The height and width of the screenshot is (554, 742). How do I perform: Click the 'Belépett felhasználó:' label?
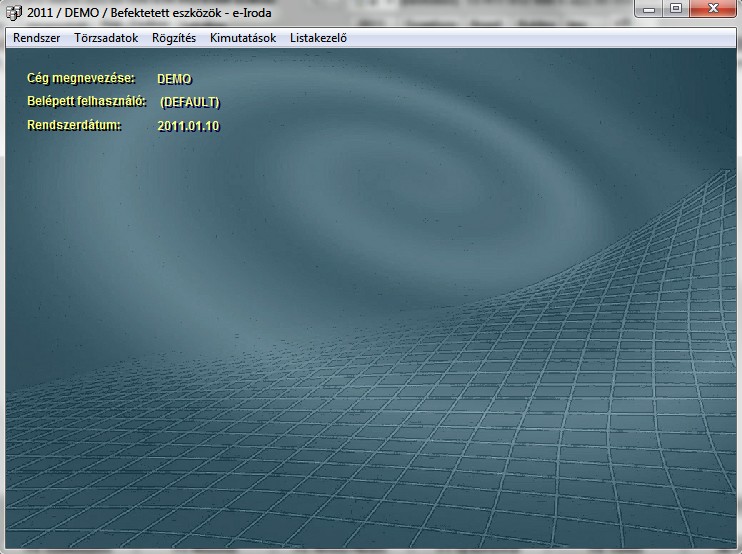(87, 101)
